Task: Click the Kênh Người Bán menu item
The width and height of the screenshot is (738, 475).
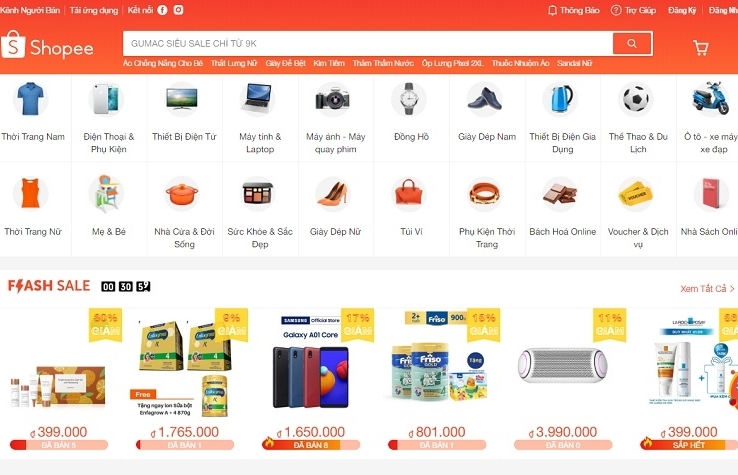Action: (x=30, y=10)
